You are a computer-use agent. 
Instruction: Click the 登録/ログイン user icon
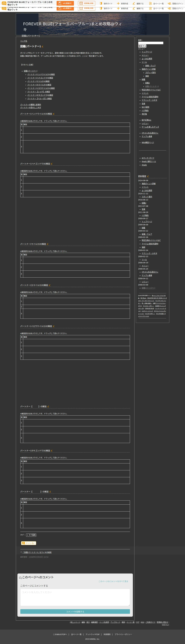[169, 3]
